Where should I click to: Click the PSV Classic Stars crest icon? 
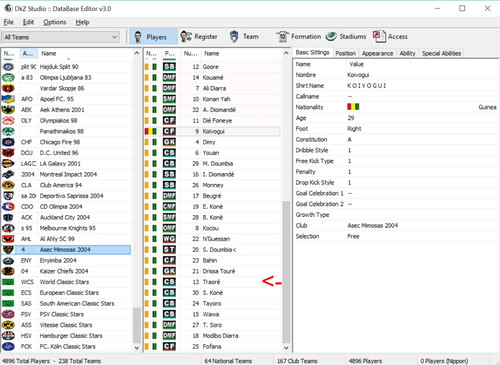point(8,314)
